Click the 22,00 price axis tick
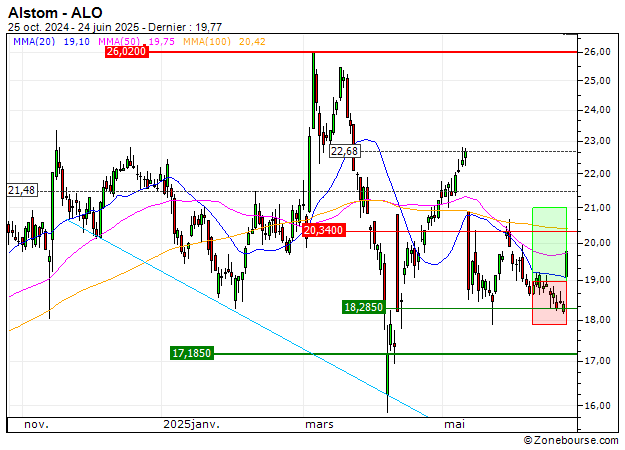The width and height of the screenshot is (625, 450). coord(597,174)
